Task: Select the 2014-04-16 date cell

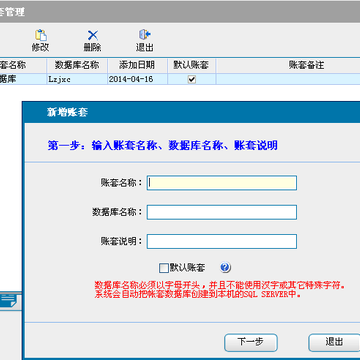Action: pyautogui.click(x=137, y=79)
